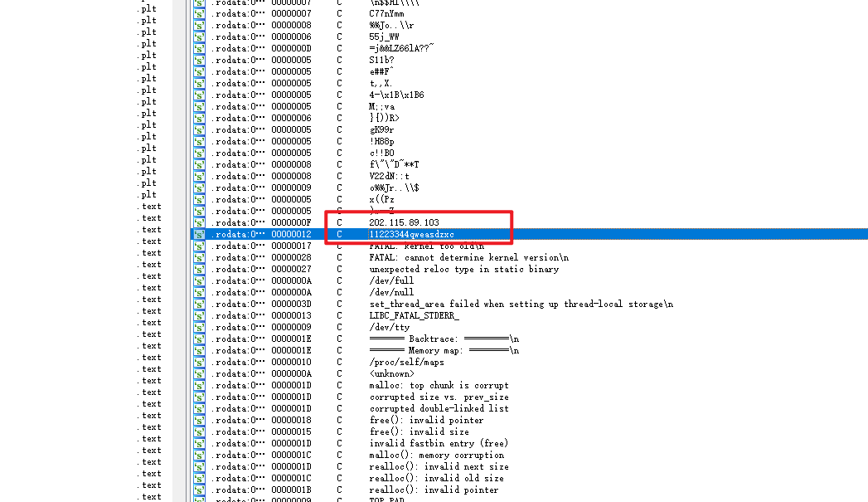Click string icon of Memory map row

click(199, 351)
